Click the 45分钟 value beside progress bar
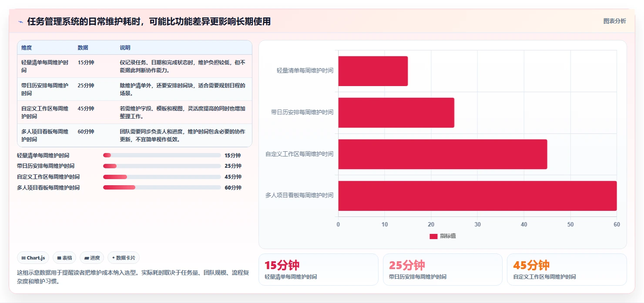Image resolution: width=644 pixels, height=303 pixels. 233,177
